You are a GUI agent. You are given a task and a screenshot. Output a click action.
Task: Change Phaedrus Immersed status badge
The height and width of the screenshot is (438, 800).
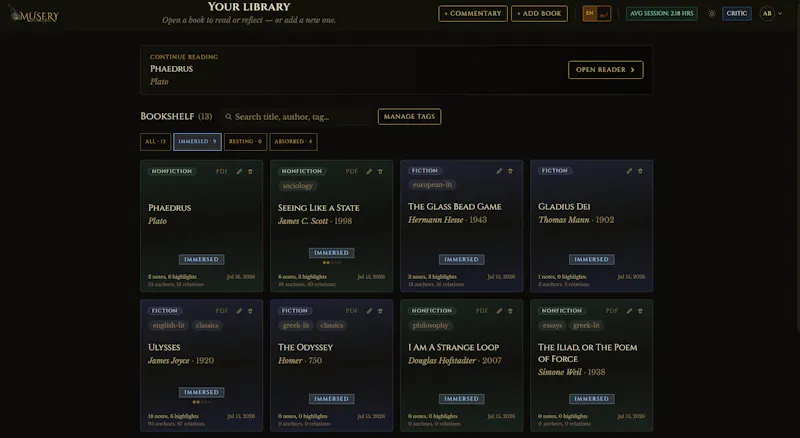pyautogui.click(x=202, y=259)
